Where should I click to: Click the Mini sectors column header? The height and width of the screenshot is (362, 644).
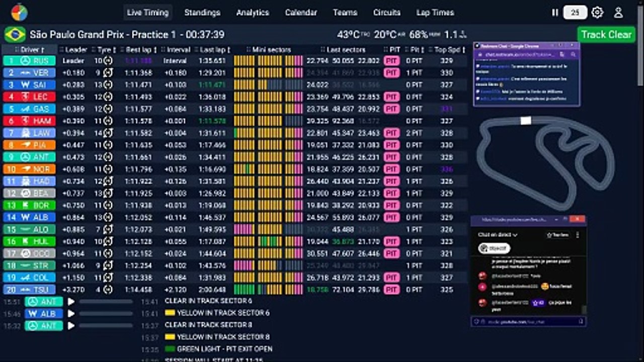click(x=268, y=50)
